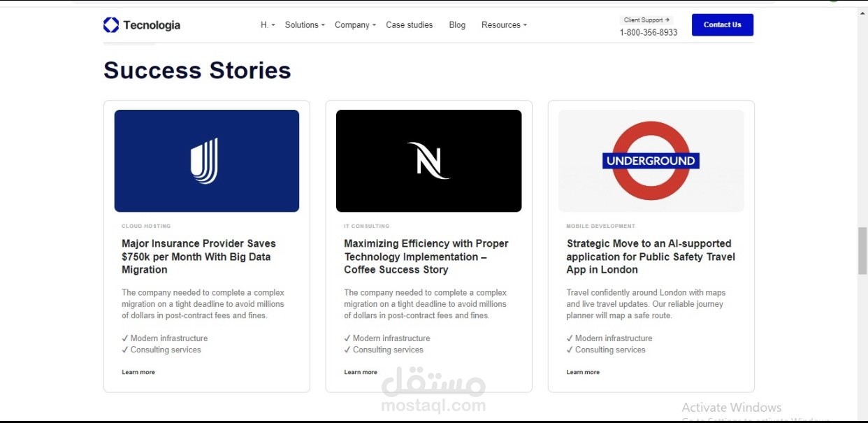Click the CLOUD HOSTING category label
The width and height of the screenshot is (868, 423).
[x=146, y=227]
